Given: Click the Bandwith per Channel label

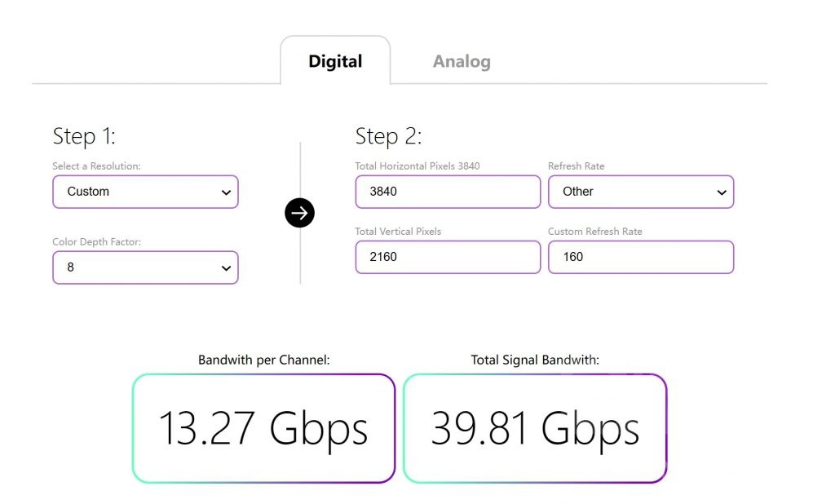Looking at the screenshot, I should (263, 360).
